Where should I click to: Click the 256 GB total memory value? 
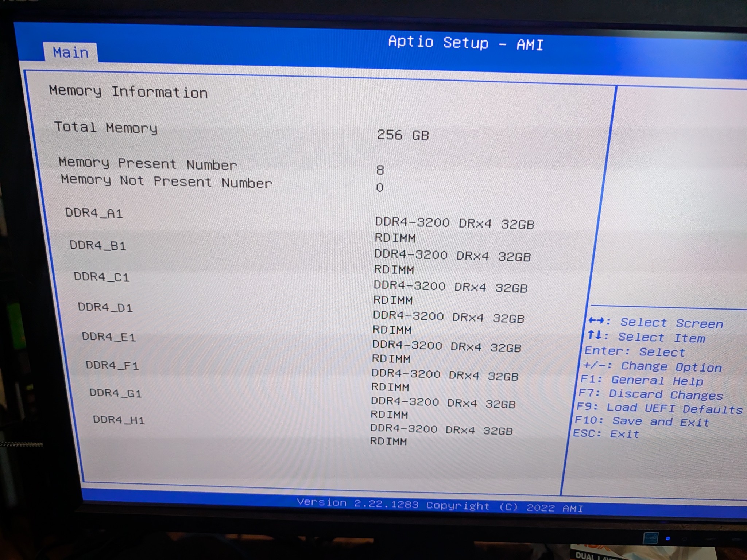tap(403, 135)
